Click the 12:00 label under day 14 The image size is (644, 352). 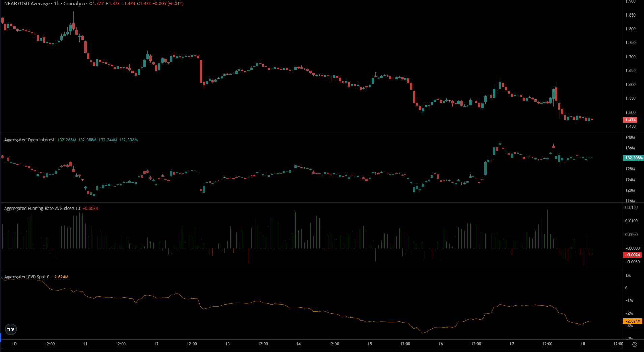334,344
